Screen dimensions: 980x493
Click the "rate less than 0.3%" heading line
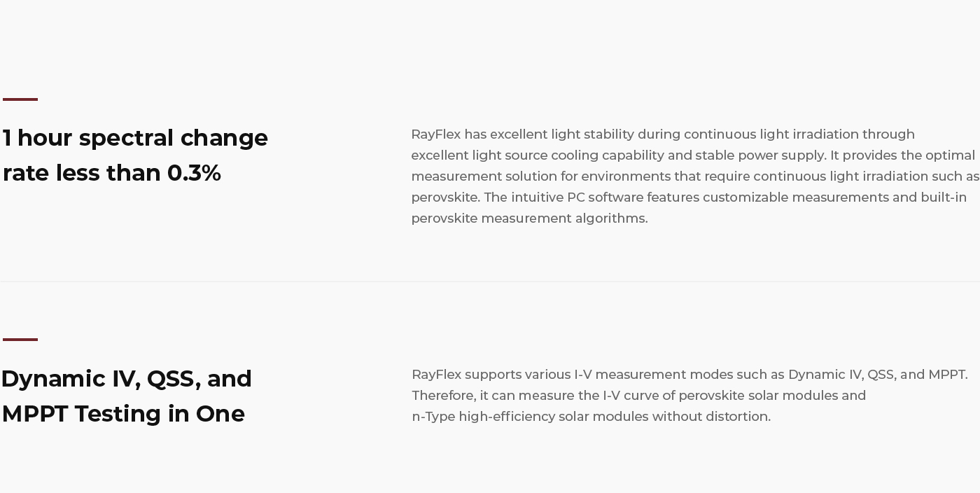(112, 173)
